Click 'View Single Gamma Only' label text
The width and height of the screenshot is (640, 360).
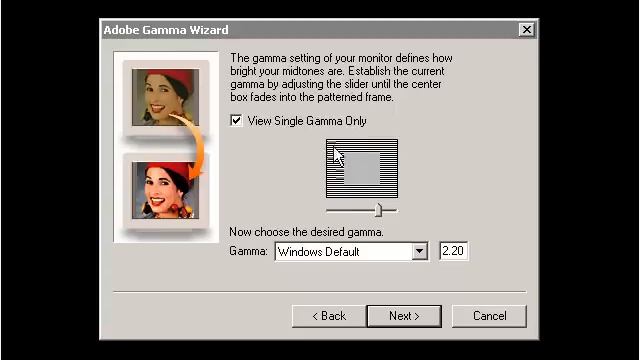tap(307, 121)
